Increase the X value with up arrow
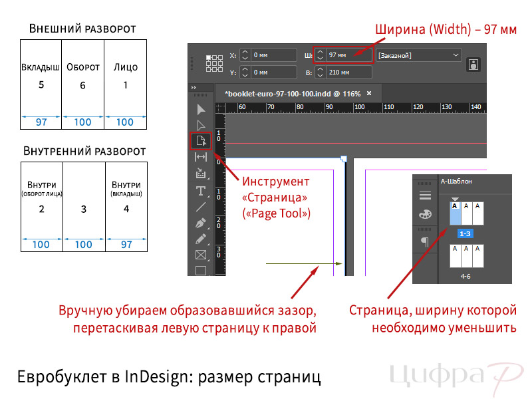The width and height of the screenshot is (532, 399). tap(245, 53)
